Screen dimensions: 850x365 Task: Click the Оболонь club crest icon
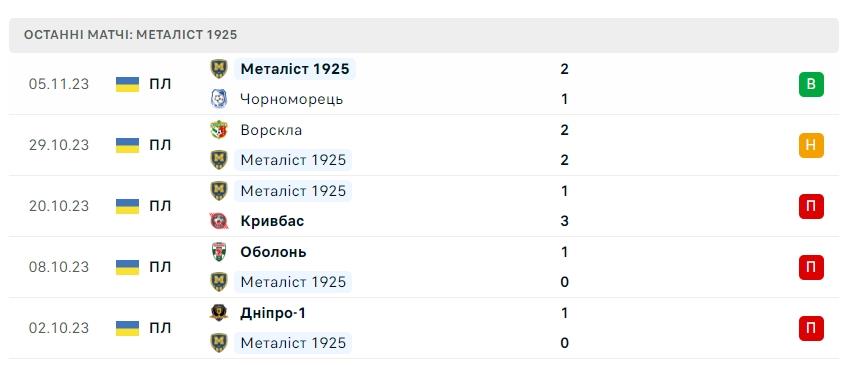click(x=219, y=252)
